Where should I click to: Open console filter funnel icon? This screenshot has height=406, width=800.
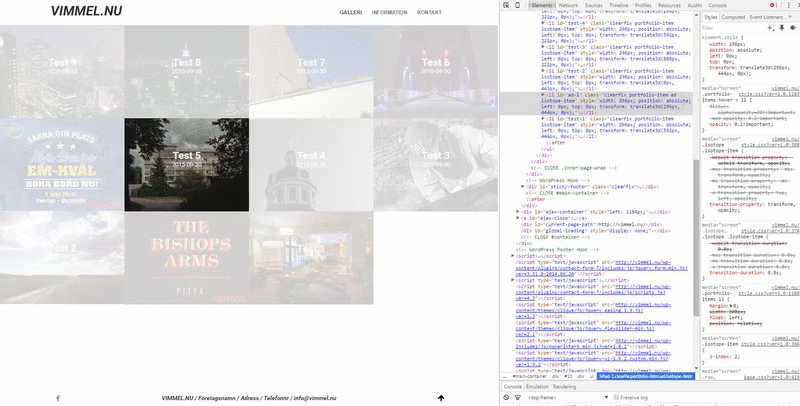(x=517, y=397)
